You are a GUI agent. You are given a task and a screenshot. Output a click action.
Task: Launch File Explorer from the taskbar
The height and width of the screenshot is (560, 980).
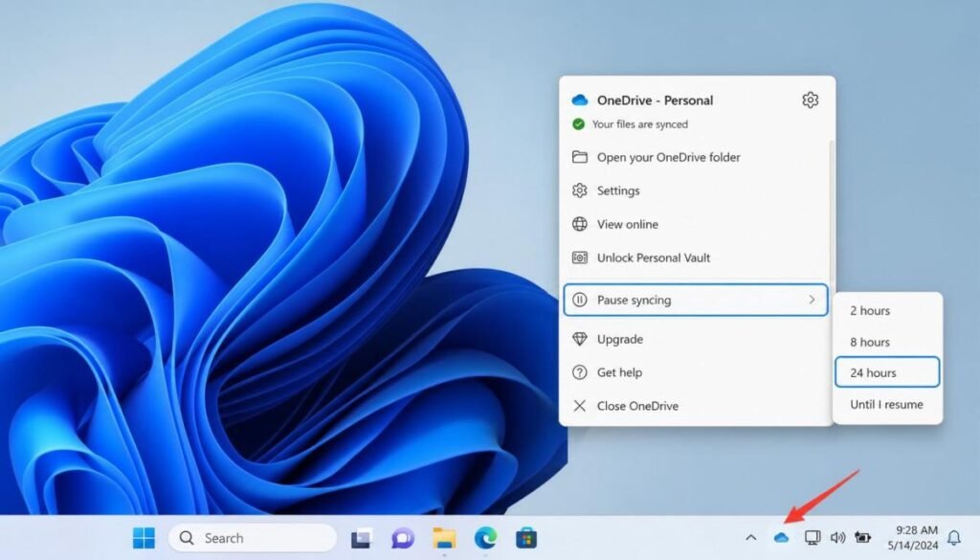[444, 538]
